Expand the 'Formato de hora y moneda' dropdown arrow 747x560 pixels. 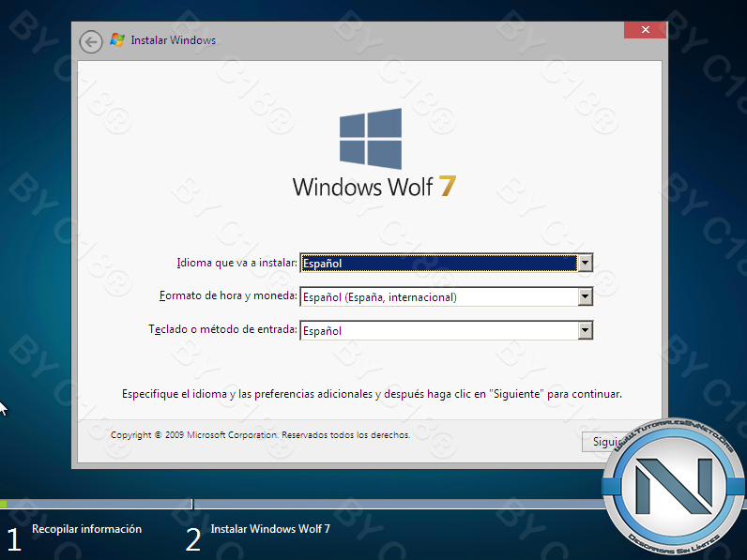(x=585, y=296)
